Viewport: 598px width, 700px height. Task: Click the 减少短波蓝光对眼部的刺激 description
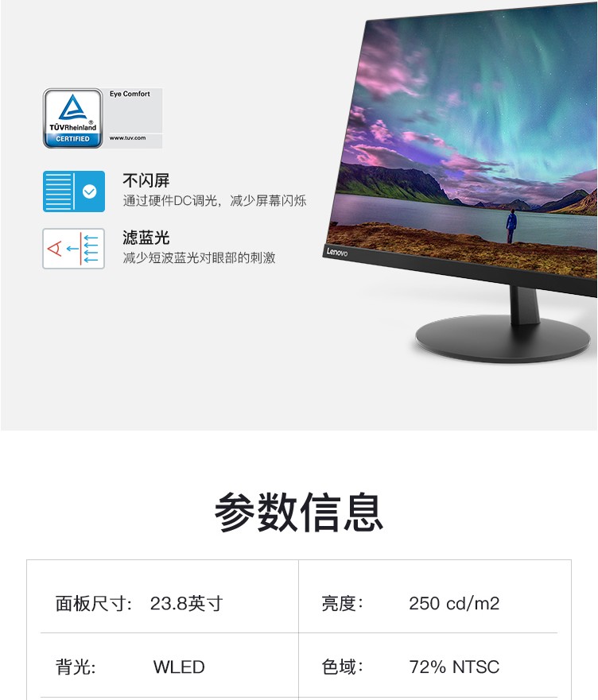(199, 258)
